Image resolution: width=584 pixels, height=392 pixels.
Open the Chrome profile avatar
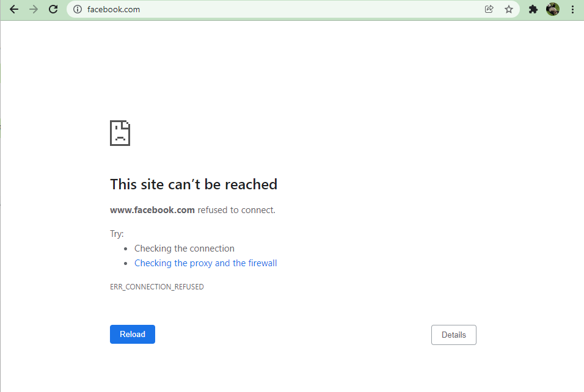[x=553, y=9]
